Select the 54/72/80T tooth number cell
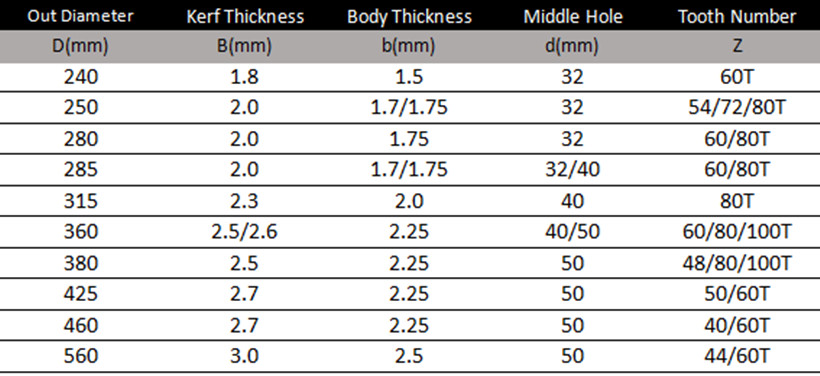820x376 pixels. (737, 108)
